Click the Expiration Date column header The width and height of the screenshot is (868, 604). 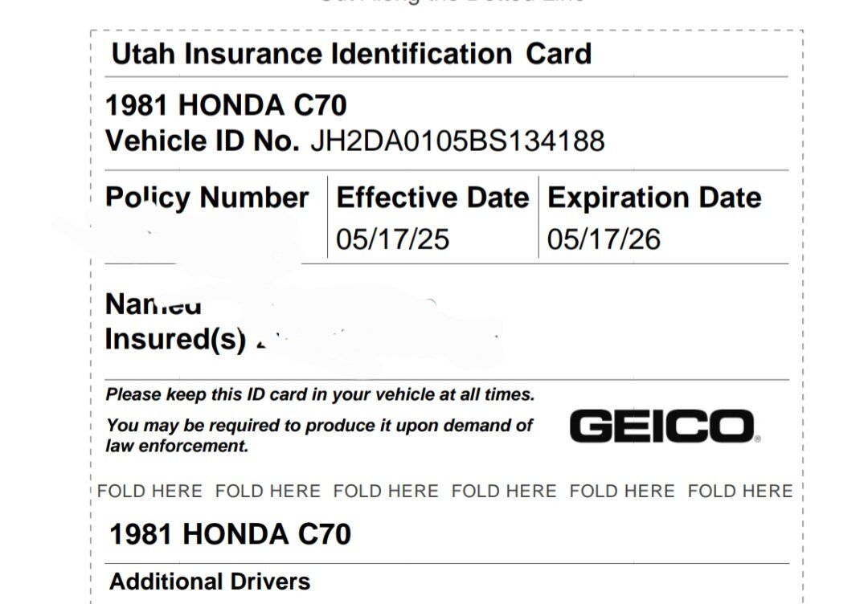(x=654, y=198)
